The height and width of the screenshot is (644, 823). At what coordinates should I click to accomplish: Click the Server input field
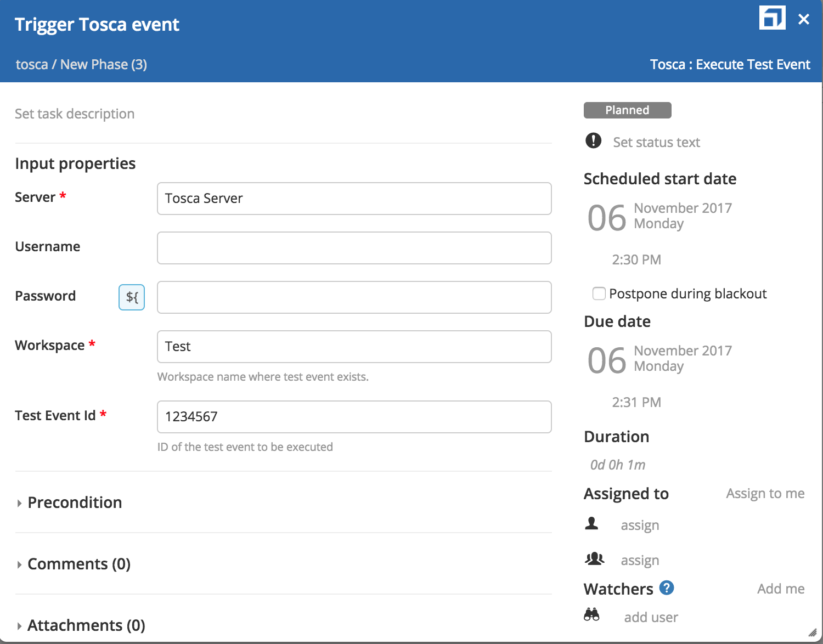pos(354,199)
